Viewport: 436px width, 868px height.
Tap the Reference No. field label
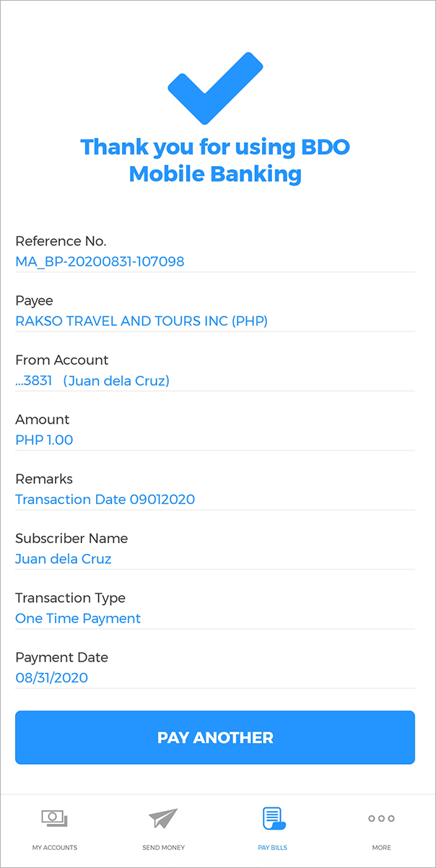[x=61, y=241]
